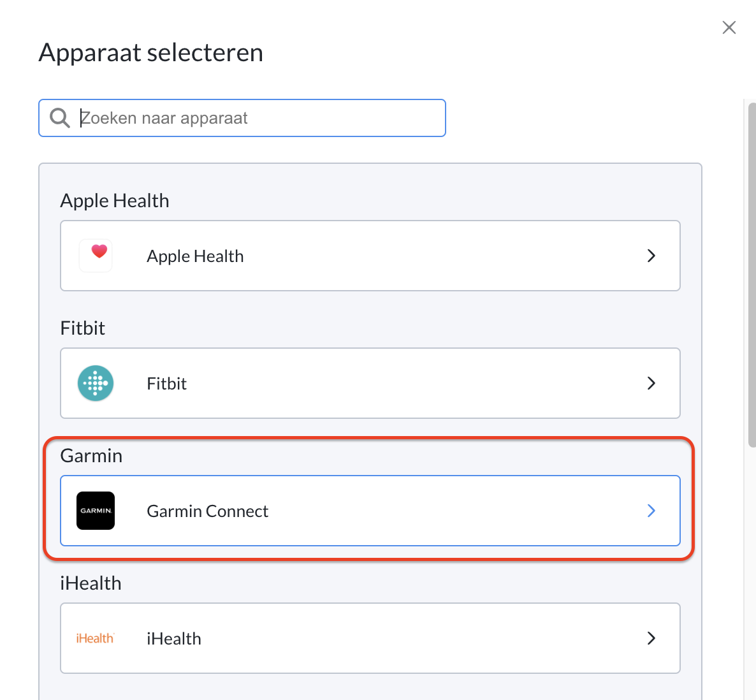Click the magnifying glass search icon
Viewport: 756px width, 700px height.
pos(60,118)
